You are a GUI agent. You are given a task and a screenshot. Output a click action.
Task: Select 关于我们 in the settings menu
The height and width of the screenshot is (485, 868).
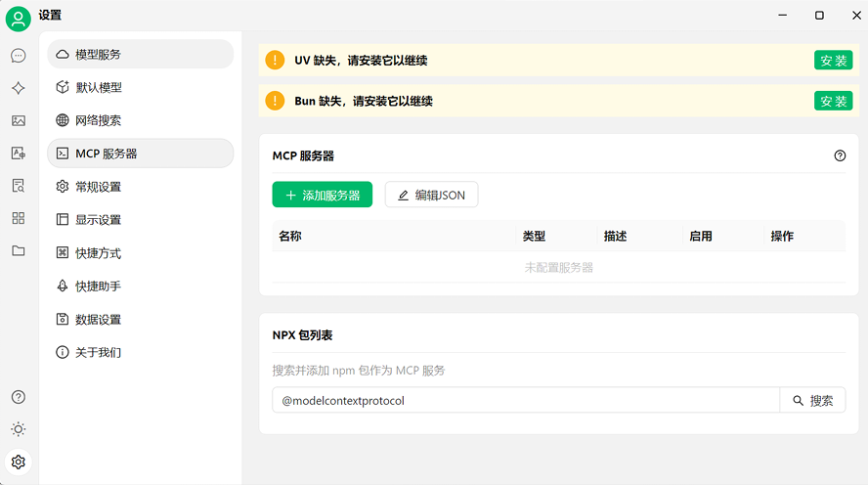[x=141, y=352]
